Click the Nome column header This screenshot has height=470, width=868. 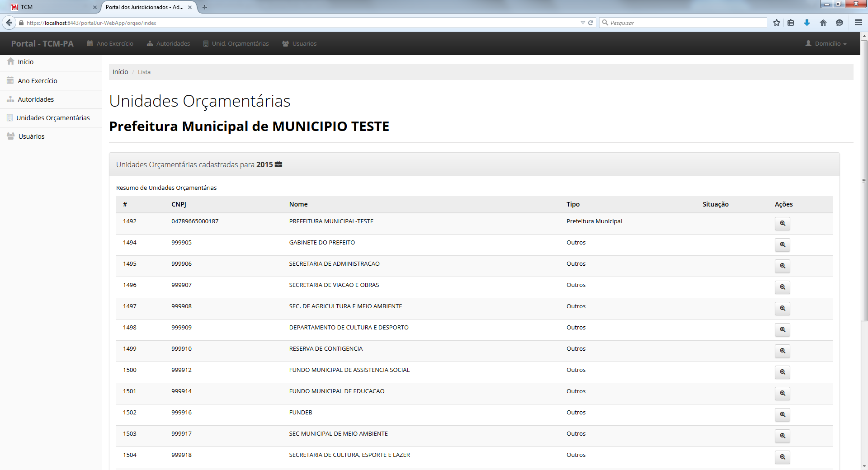tap(298, 204)
